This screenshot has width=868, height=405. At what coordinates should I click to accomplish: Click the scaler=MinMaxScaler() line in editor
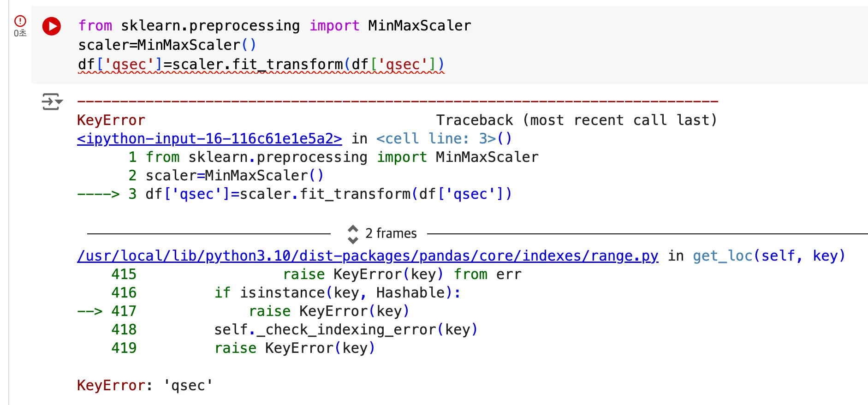pos(167,45)
